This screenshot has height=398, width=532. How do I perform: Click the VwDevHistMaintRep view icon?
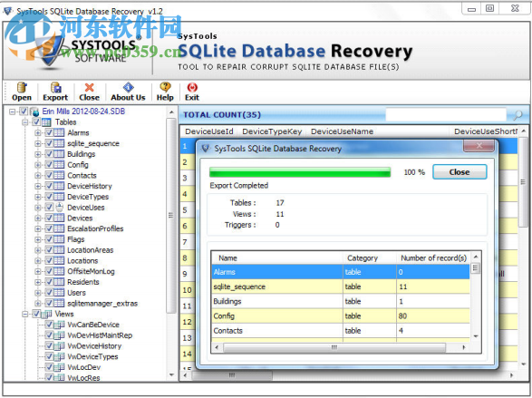click(x=59, y=335)
